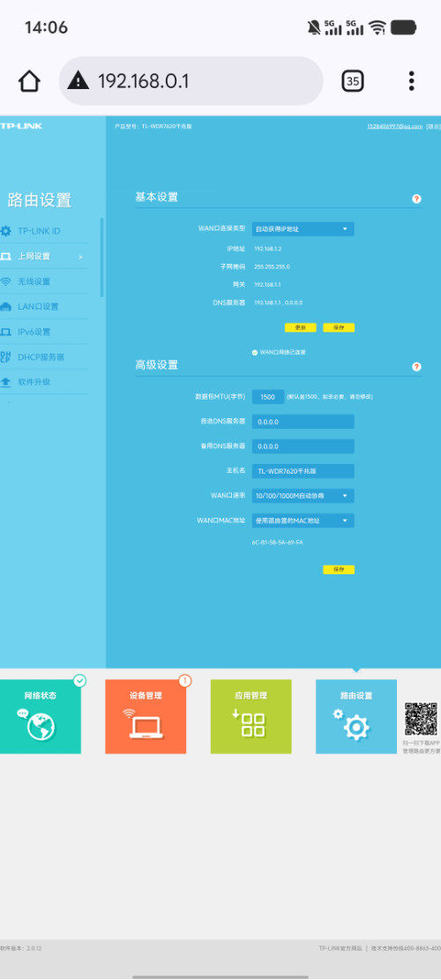
Task: Open the 网络状态 tile
Action: coord(40,716)
